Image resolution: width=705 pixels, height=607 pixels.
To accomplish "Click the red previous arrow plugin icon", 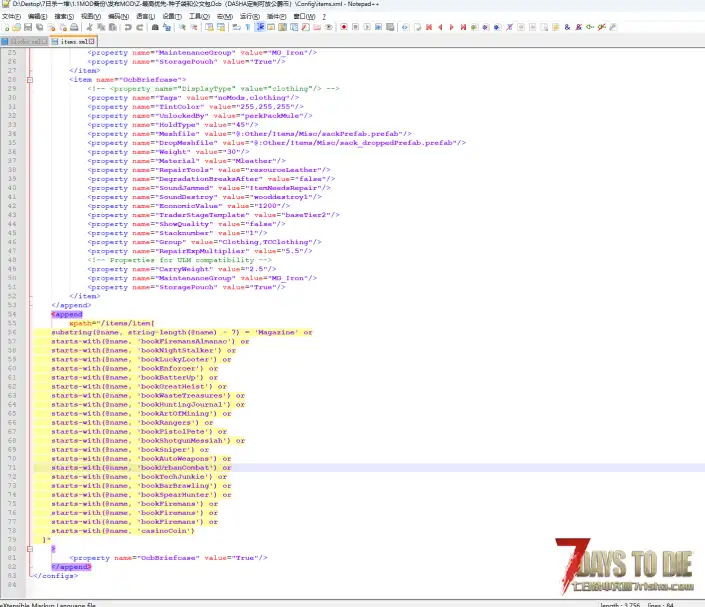I will pyautogui.click(x=440, y=27).
